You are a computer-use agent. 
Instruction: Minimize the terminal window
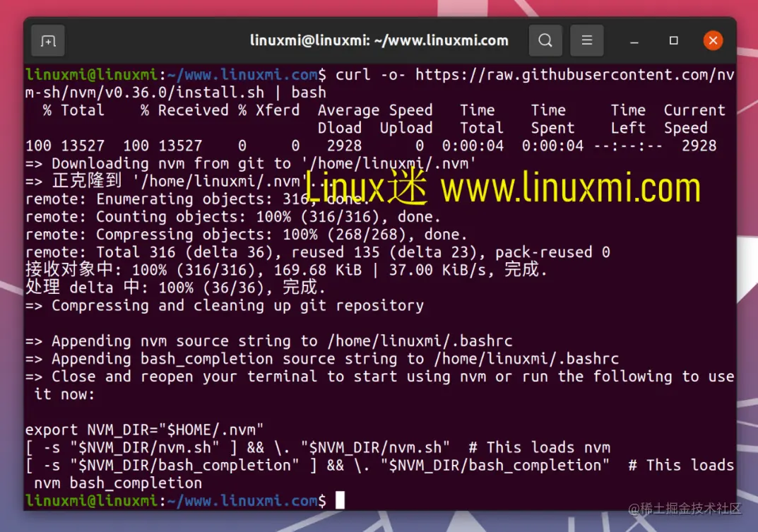[634, 41]
